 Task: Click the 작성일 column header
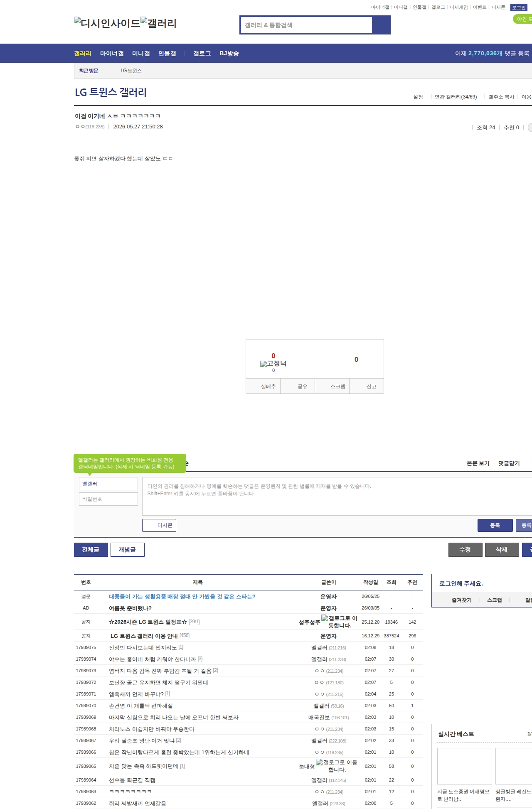[370, 582]
